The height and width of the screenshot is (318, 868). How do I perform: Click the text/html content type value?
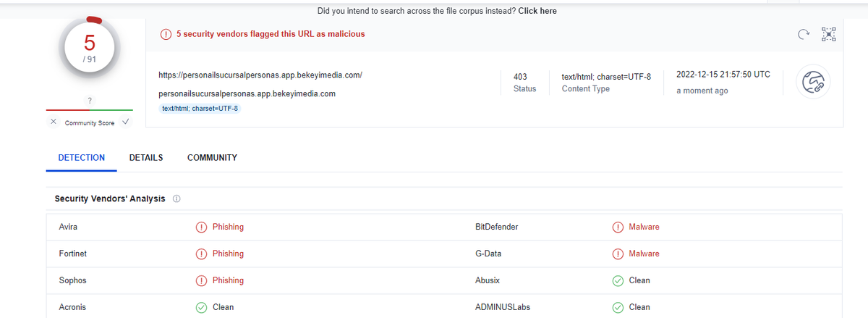[x=607, y=76]
